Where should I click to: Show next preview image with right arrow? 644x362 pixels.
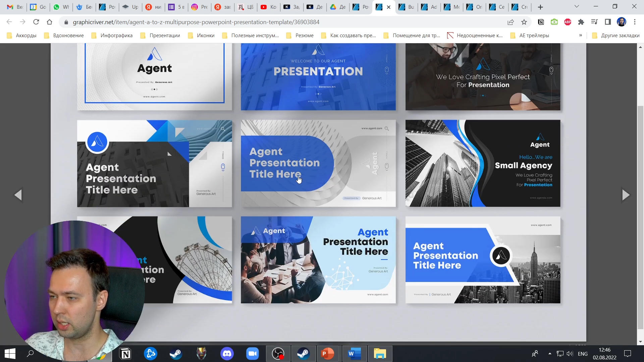click(626, 195)
